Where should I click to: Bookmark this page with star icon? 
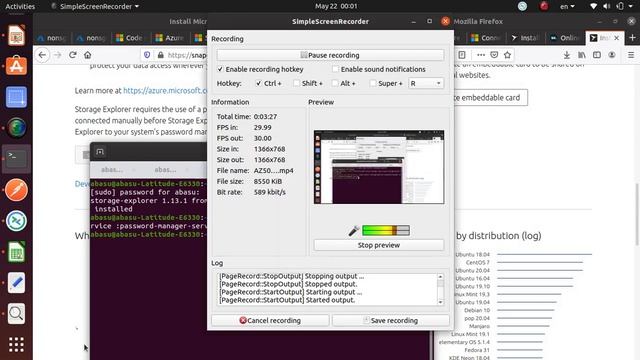(x=507, y=55)
